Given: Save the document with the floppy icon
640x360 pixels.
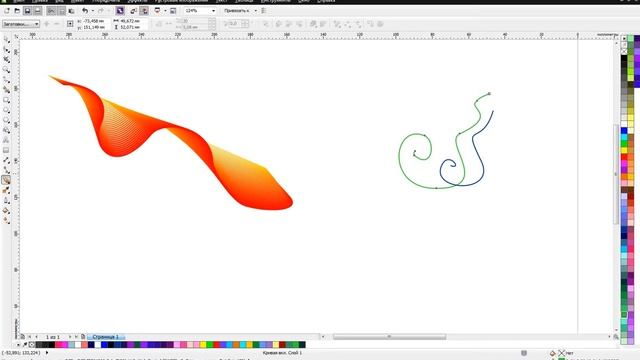Looking at the screenshot, I should 27,11.
